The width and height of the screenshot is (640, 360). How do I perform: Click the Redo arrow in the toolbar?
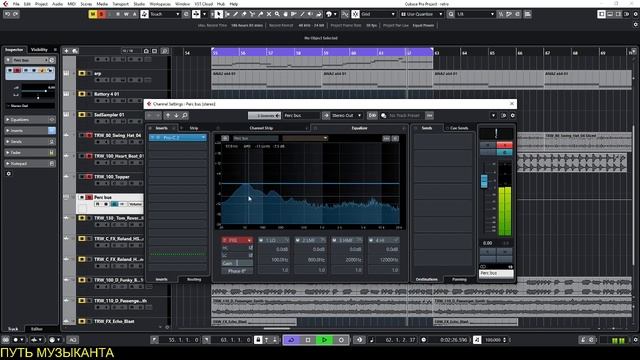point(16,14)
